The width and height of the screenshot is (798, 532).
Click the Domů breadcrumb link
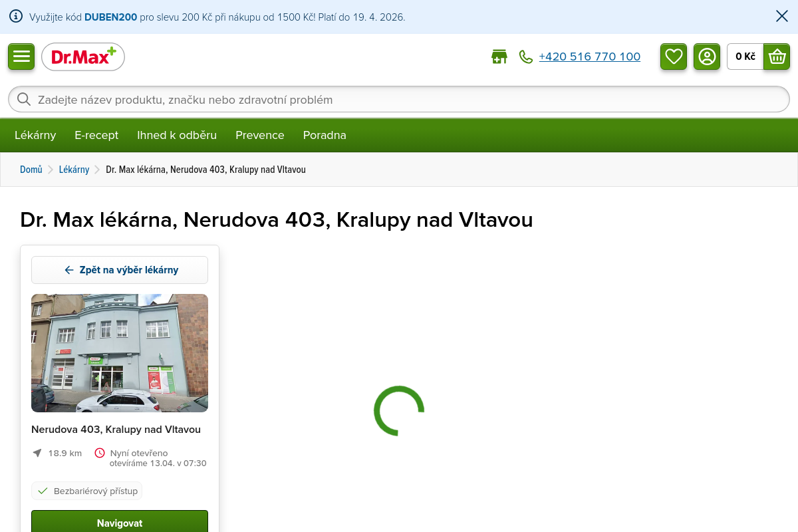point(31,170)
